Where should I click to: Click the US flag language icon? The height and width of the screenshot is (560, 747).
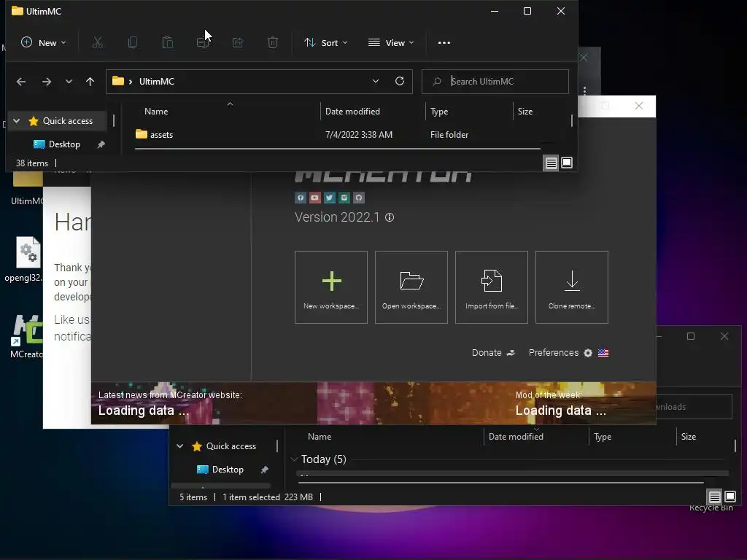(x=603, y=353)
